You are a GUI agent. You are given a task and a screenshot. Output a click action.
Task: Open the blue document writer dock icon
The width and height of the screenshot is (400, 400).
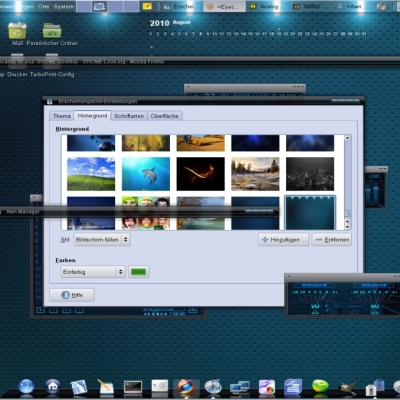293,387
